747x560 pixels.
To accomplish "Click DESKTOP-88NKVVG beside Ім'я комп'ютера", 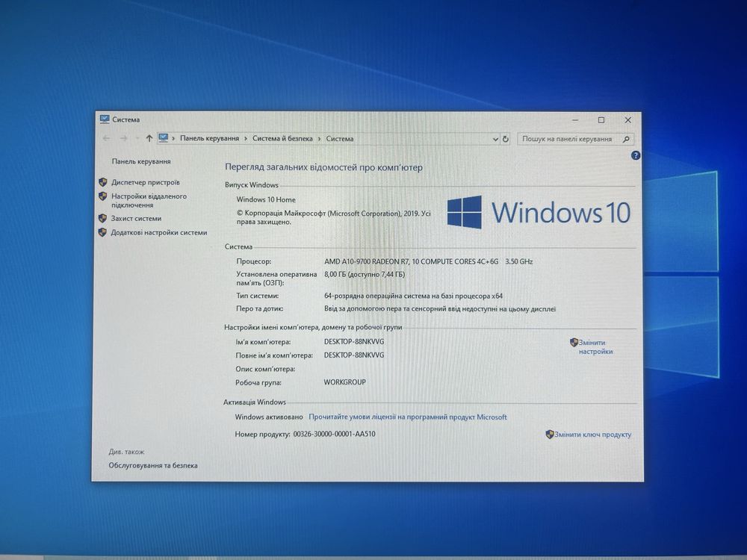I will tap(354, 342).
